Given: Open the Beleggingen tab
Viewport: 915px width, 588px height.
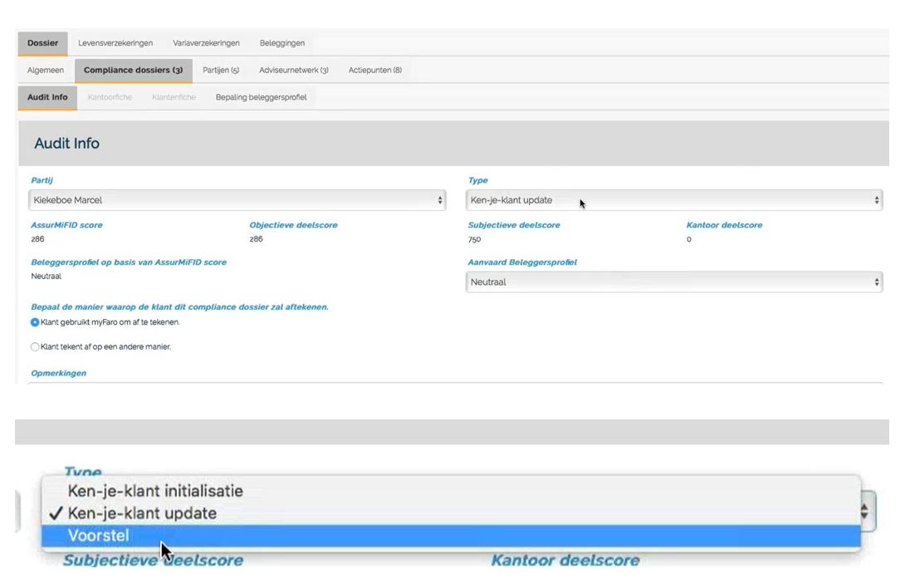Looking at the screenshot, I should coord(281,43).
